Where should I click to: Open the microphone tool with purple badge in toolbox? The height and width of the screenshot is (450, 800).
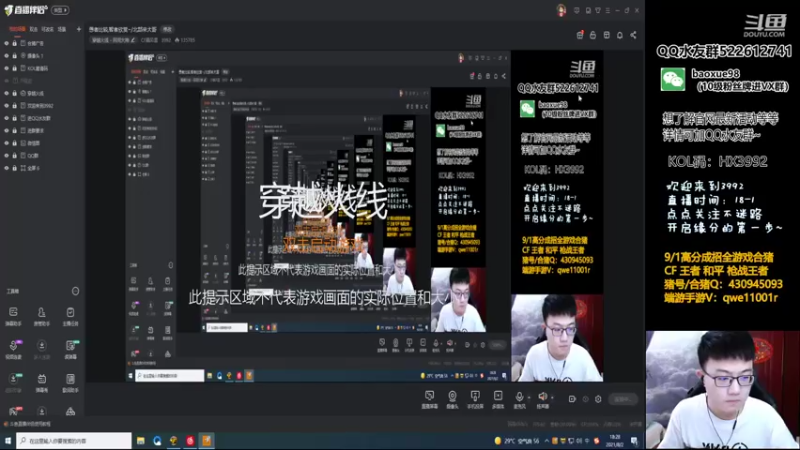point(13,349)
